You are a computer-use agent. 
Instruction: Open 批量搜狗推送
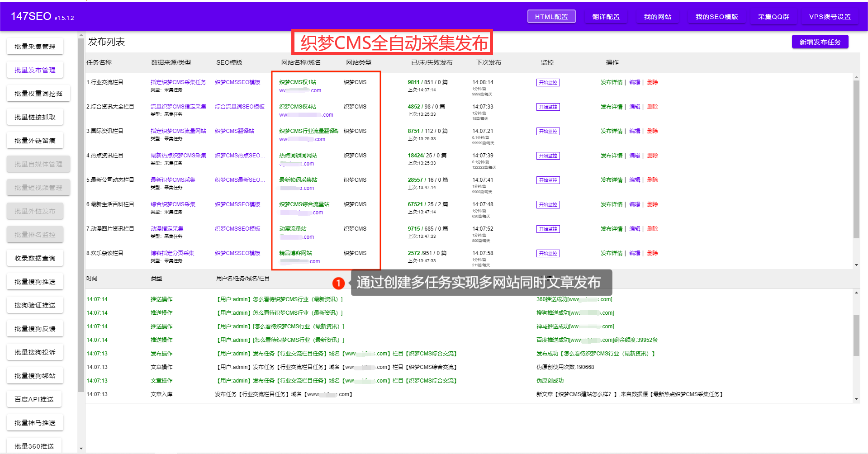[x=35, y=281]
